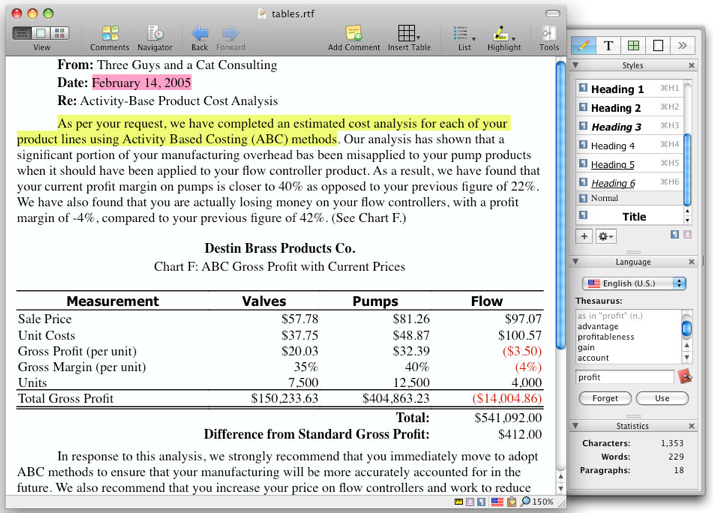Show paragraph styles filter icon in Styles palette
713x513 pixels.
(675, 235)
